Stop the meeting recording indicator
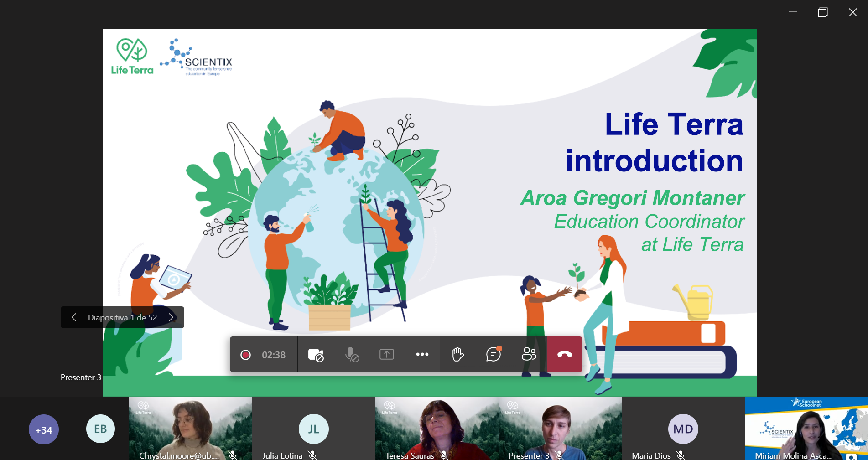 point(245,355)
